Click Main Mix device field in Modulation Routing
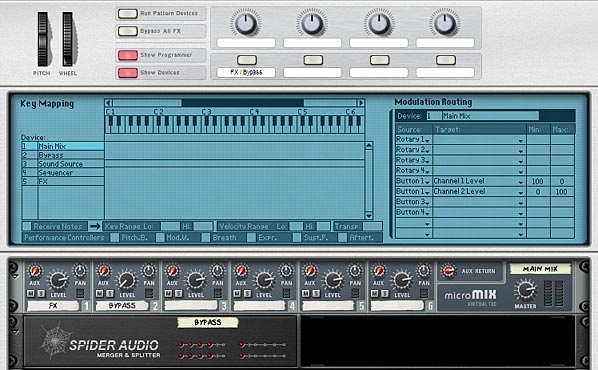 (491, 116)
